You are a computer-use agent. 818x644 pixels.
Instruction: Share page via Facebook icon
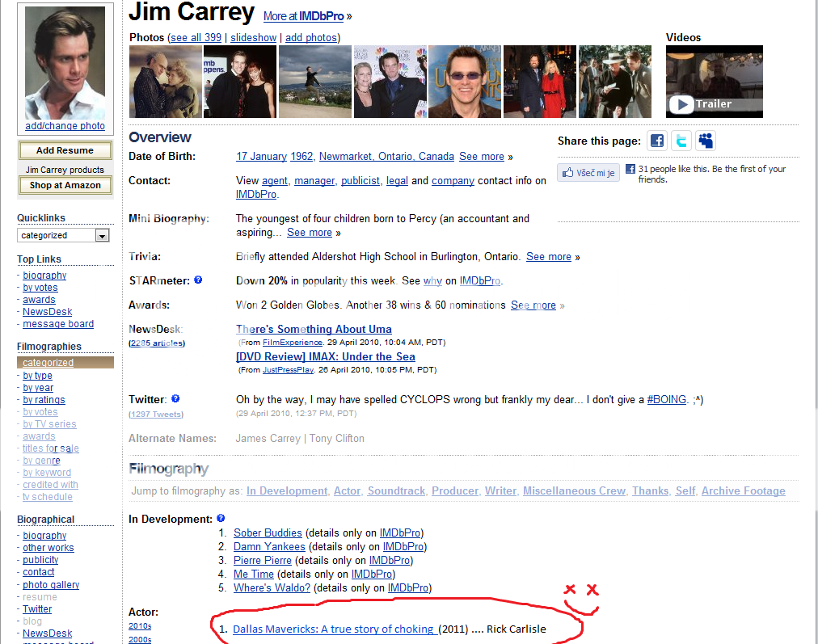coord(657,141)
